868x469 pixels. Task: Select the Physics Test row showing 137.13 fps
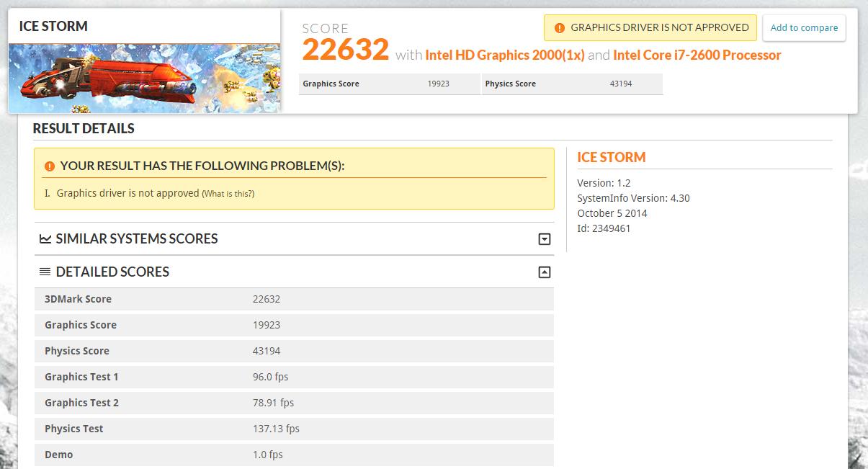pyautogui.click(x=294, y=429)
